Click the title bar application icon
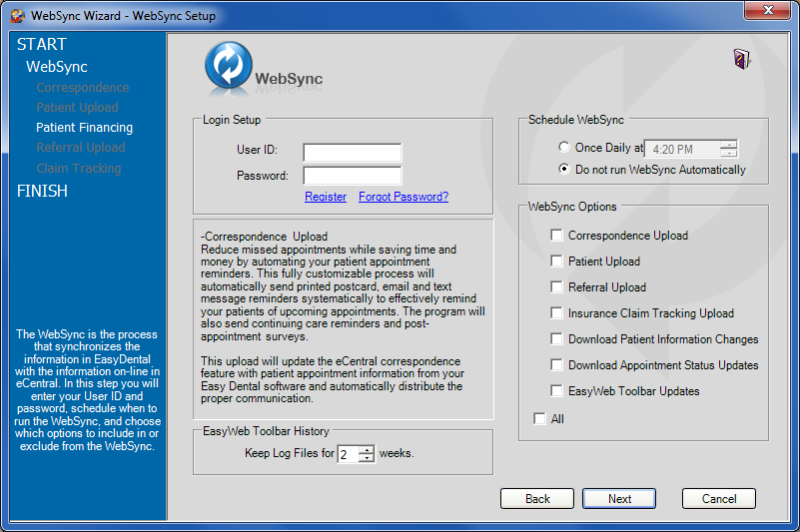 pos(17,16)
